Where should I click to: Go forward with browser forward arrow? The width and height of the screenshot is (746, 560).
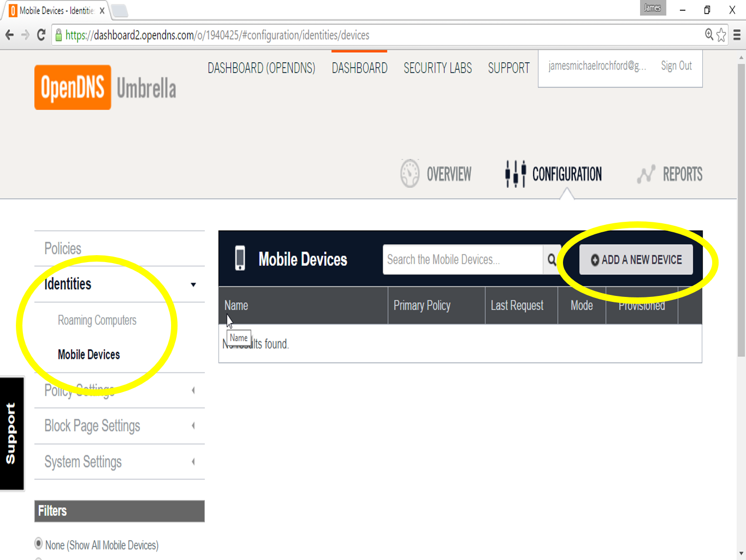[25, 35]
